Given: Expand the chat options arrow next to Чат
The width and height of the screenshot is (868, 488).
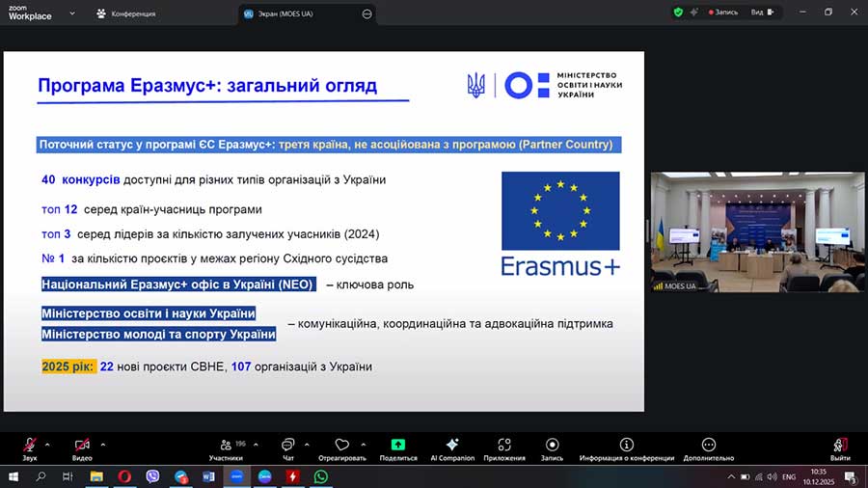Looking at the screenshot, I should coord(307,445).
